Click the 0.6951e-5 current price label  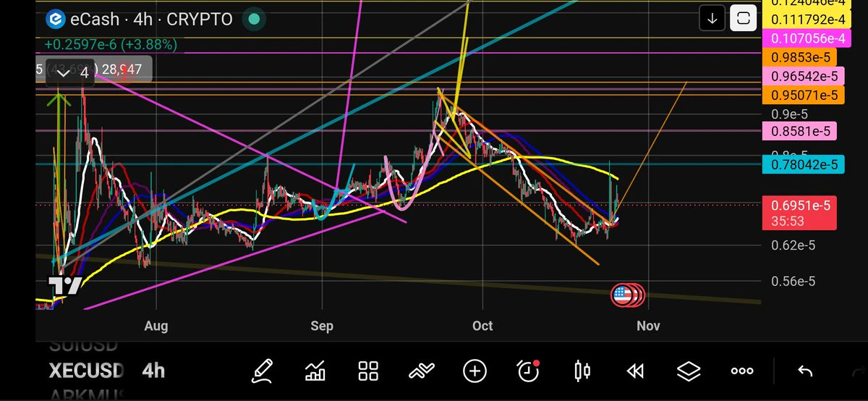point(799,206)
